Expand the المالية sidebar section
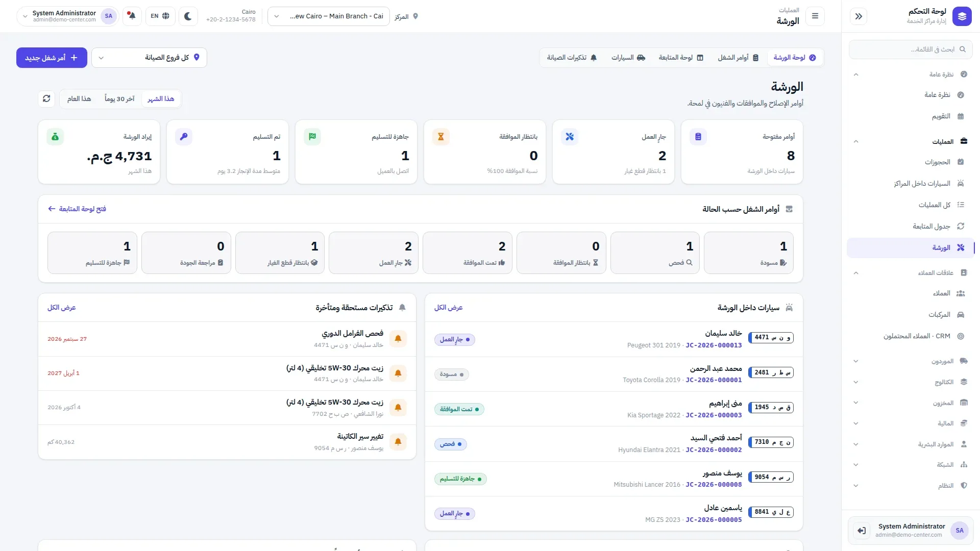Viewport: 980px width, 551px height. tap(911, 423)
